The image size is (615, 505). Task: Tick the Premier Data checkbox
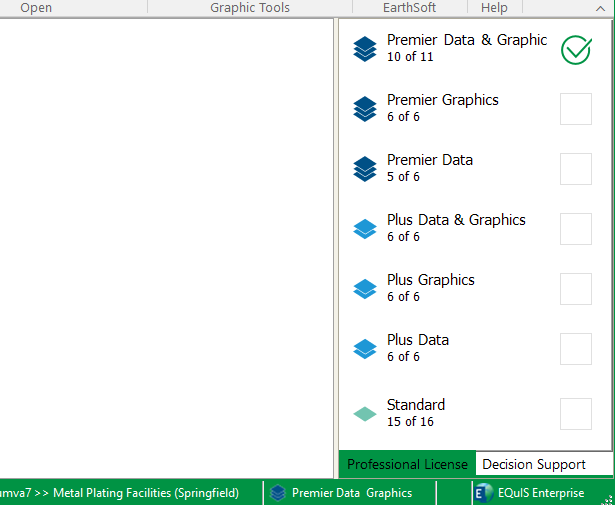[576, 169]
